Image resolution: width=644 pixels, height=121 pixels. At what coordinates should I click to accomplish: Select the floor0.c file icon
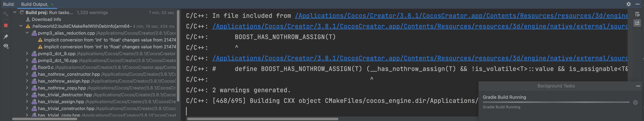[34, 67]
